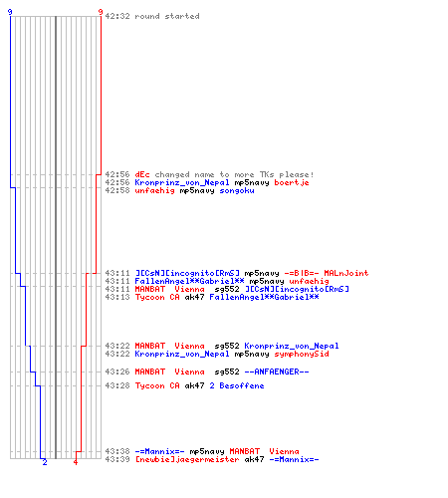The height and width of the screenshot is (498, 448).
Task: Select --ANFAENGER-- in the 43:26 entry
Action: [x=277, y=372]
